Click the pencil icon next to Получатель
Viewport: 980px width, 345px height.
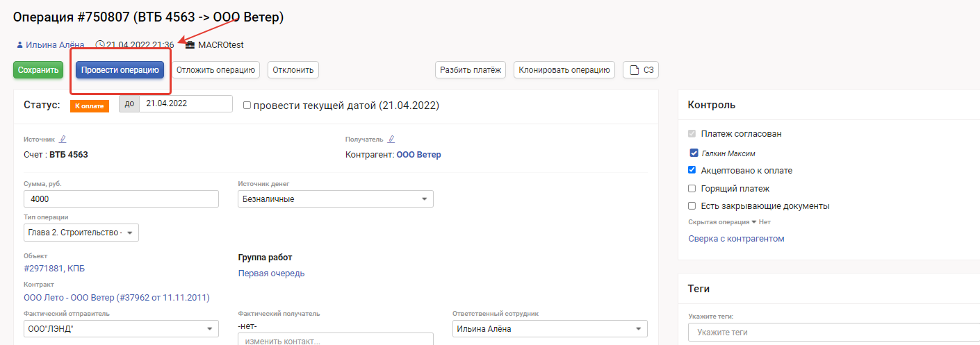(391, 139)
